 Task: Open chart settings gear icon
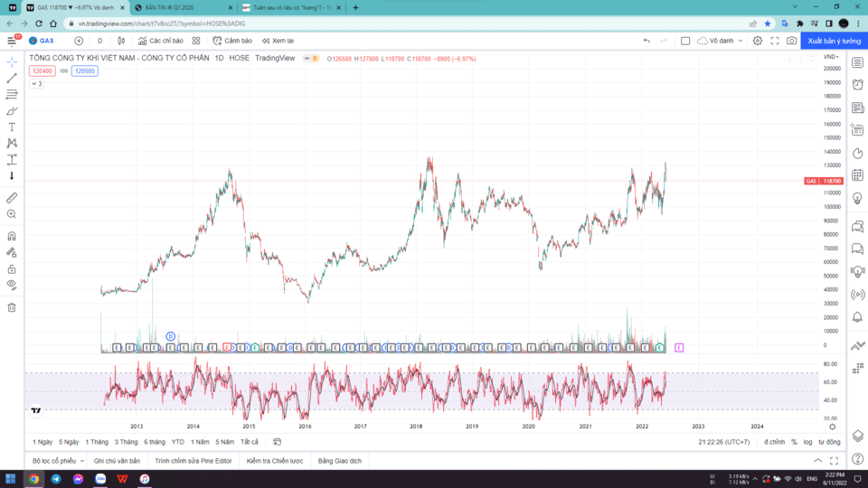click(758, 41)
